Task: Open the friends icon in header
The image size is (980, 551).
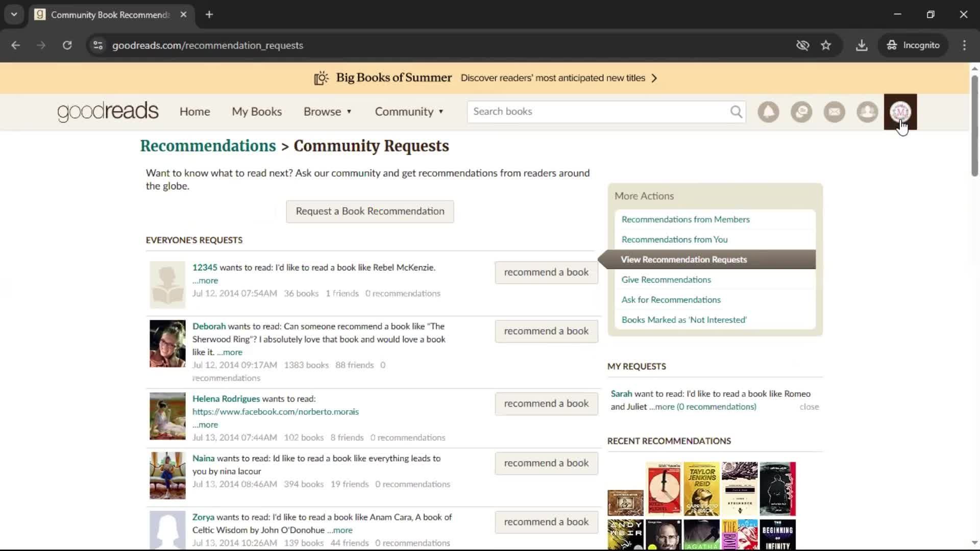Action: 867,112
